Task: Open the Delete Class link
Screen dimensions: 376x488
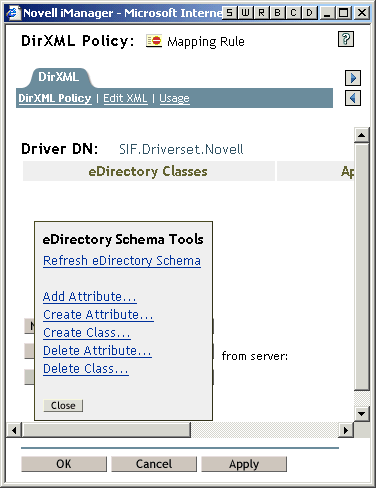Action: point(86,368)
